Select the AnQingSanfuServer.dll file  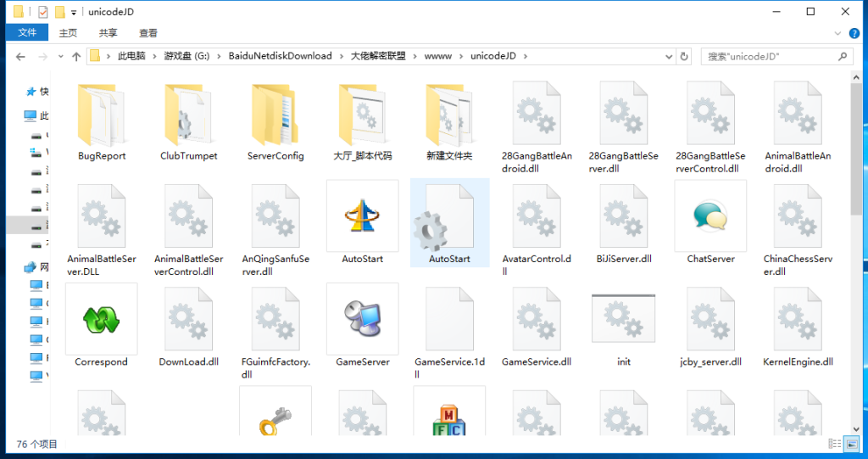275,230
